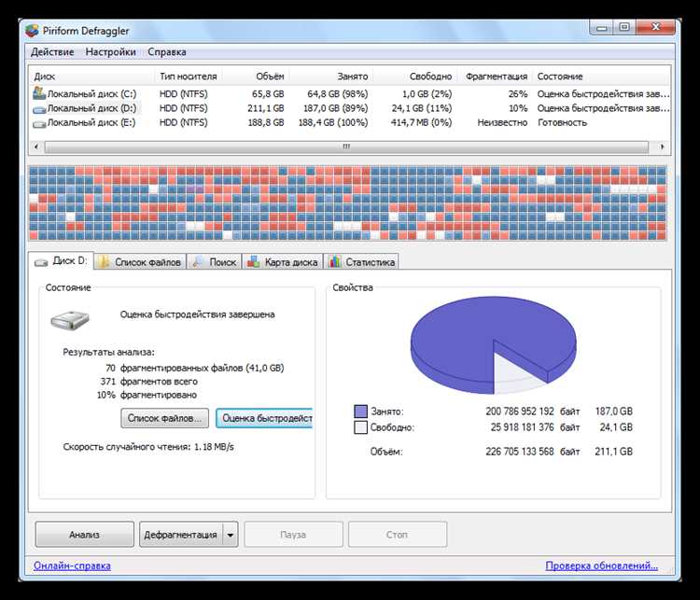Click the right arrow of the horizontal scrollbar
Viewport: 700px width, 600px height.
662,147
